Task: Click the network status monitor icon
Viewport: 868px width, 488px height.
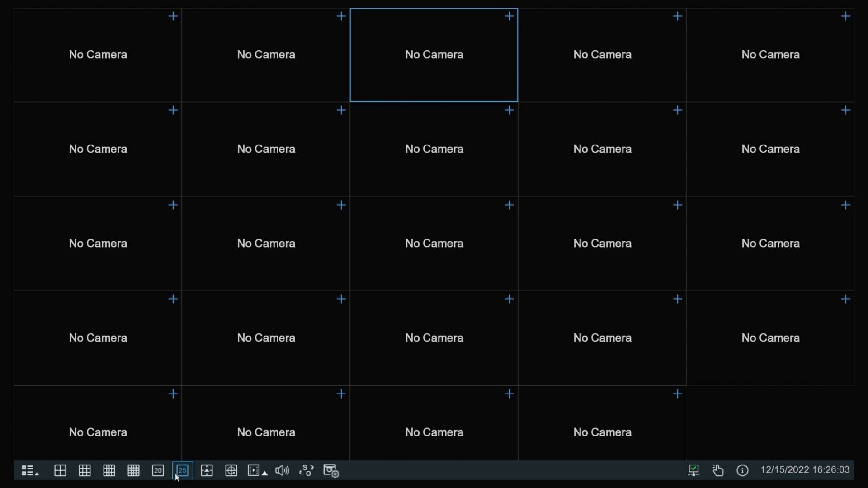Action: (694, 470)
